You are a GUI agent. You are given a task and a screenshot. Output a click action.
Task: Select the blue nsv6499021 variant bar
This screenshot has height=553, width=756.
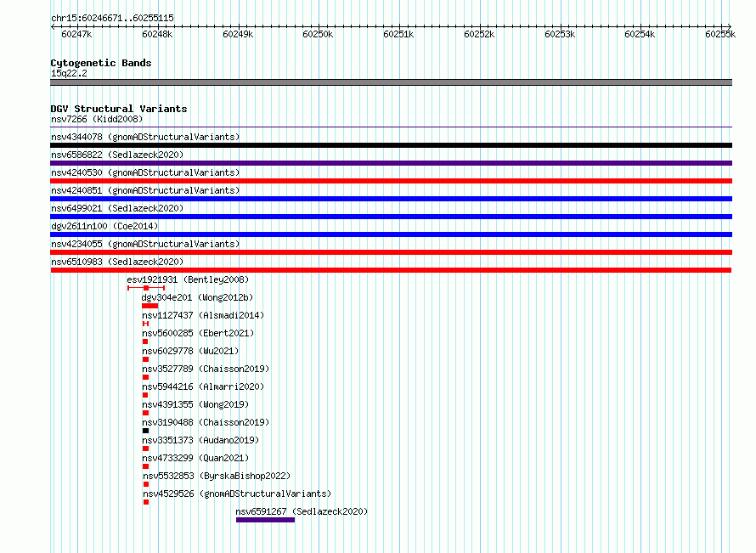(391, 217)
